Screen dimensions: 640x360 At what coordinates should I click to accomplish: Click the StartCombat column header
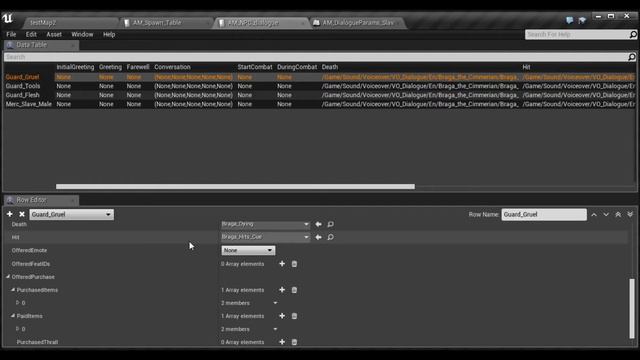(255, 67)
